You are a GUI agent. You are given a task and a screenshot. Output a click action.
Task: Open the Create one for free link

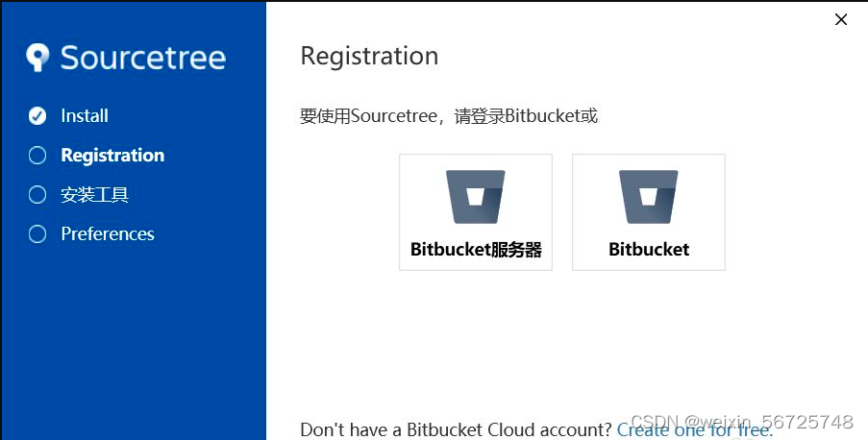click(x=695, y=430)
